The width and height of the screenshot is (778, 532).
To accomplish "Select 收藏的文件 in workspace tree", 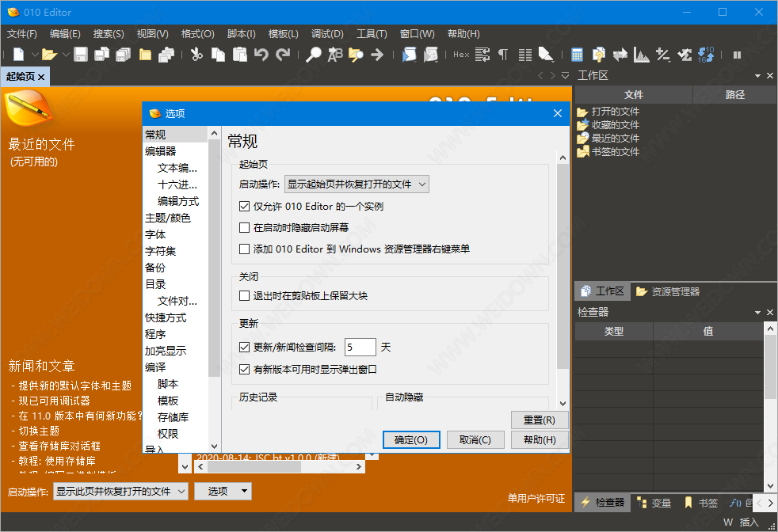I will pos(616,124).
